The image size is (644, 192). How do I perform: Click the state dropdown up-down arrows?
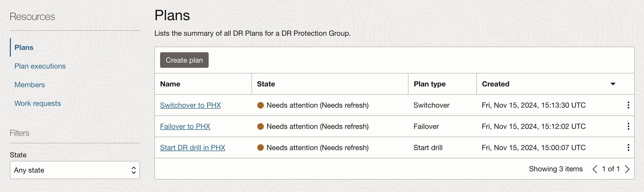tap(133, 170)
